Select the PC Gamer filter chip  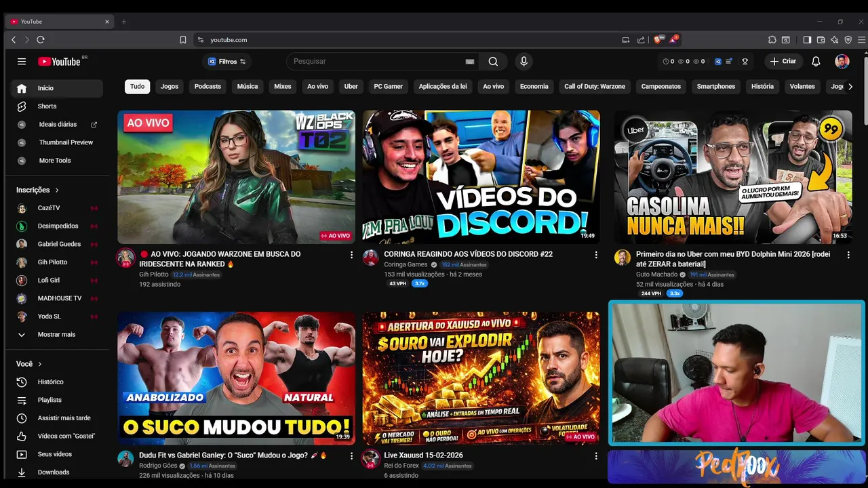coord(388,87)
